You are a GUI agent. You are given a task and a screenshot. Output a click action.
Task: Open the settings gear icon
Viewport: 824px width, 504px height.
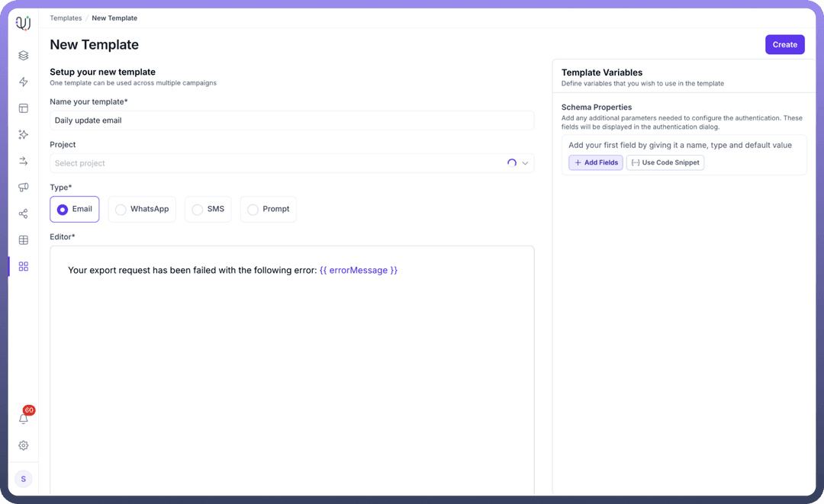24,445
